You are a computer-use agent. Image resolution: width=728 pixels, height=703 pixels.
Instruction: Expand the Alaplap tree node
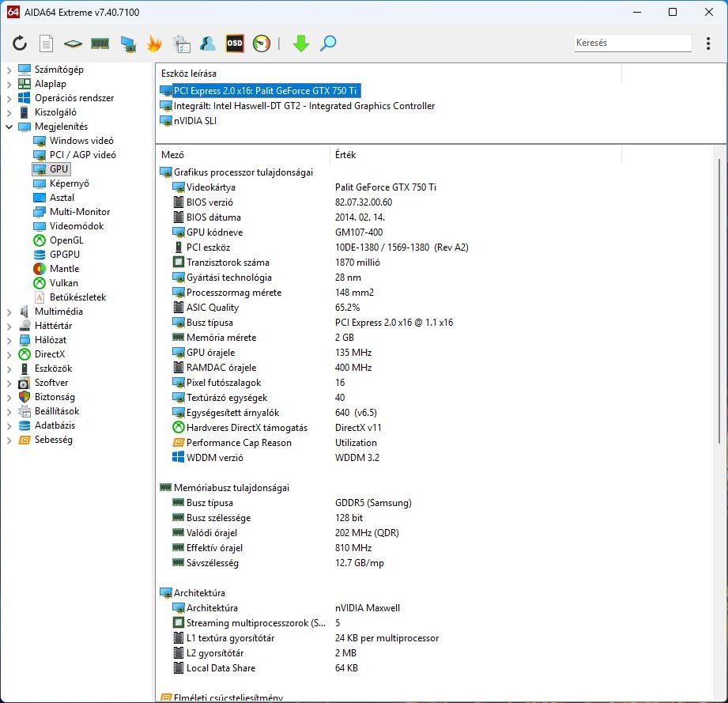[x=9, y=85]
